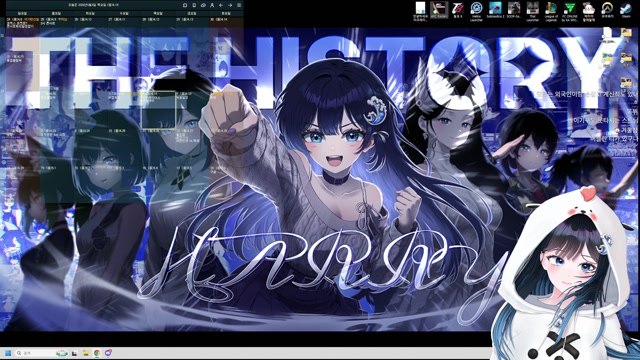Click the highlighted today cell in the calendar widget
The image size is (640, 360).
[x=158, y=109]
